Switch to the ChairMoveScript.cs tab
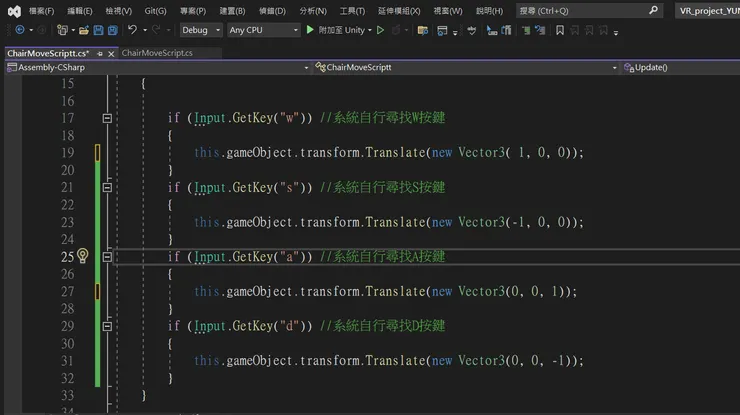This screenshot has height=415, width=740. (x=157, y=52)
